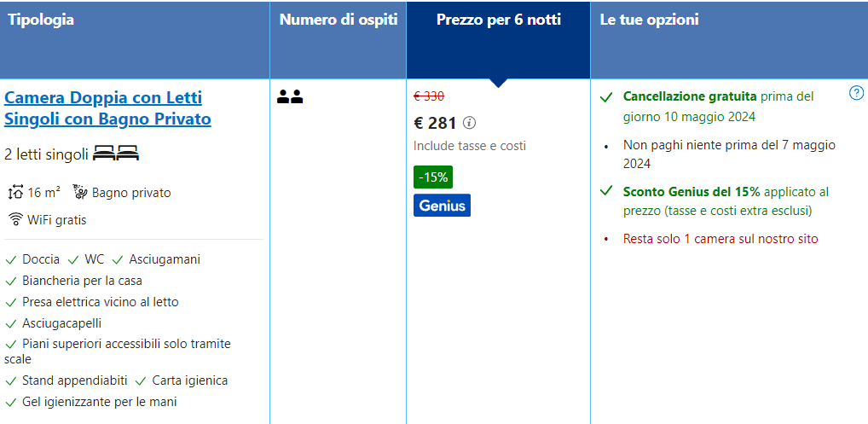The width and height of the screenshot is (868, 424).
Task: Select the Tipologia column header
Action: click(x=41, y=20)
